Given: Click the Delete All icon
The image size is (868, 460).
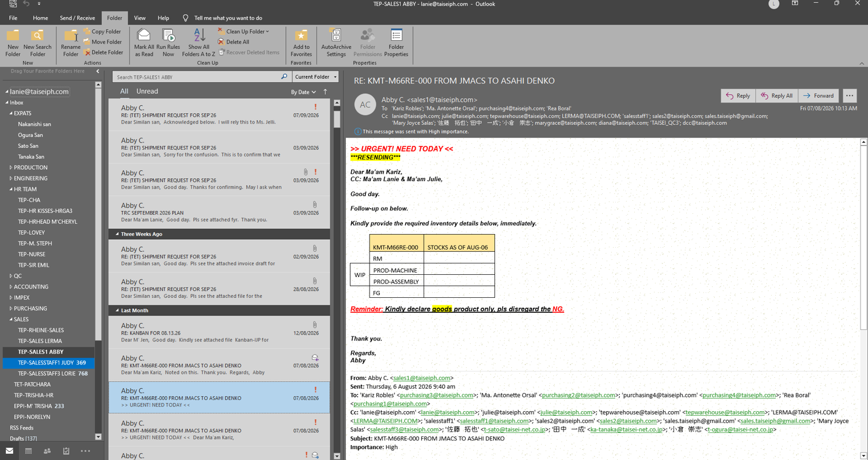Looking at the screenshot, I should click(221, 42).
